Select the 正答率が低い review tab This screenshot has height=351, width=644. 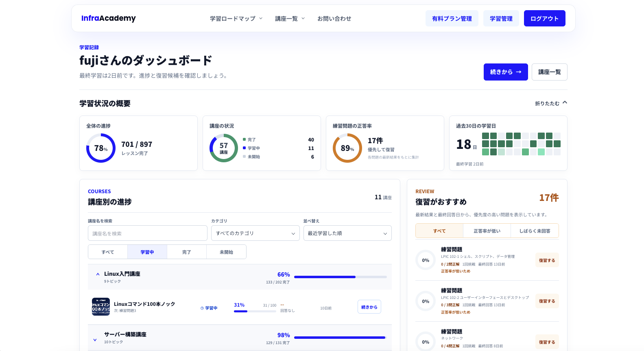tap(487, 231)
